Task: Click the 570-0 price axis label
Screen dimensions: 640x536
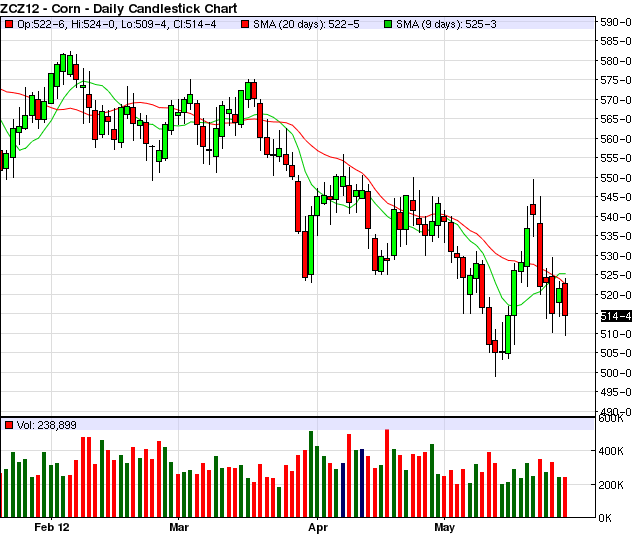Action: point(616,100)
